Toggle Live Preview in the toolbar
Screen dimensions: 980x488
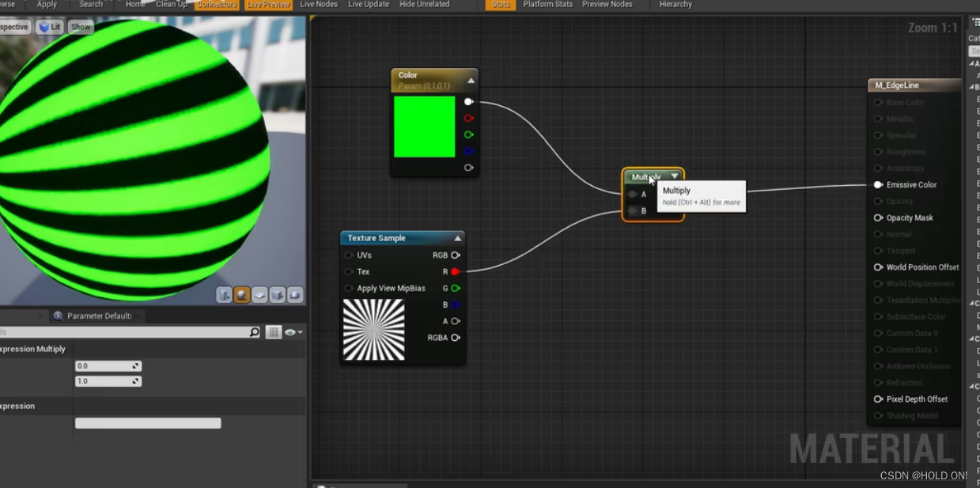pyautogui.click(x=267, y=4)
